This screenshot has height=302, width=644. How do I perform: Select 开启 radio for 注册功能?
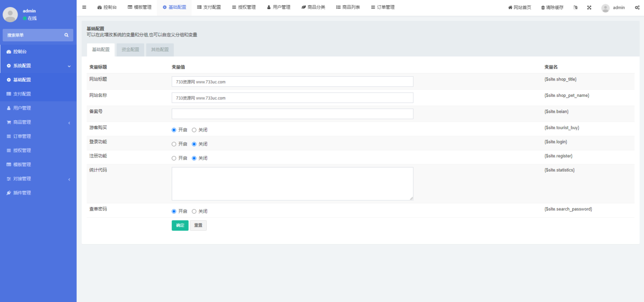click(x=174, y=159)
